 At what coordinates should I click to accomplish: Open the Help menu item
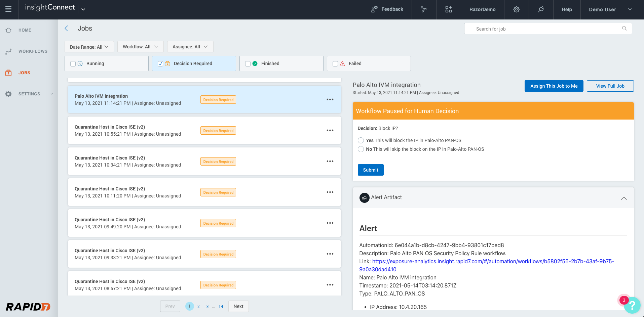coord(567,9)
